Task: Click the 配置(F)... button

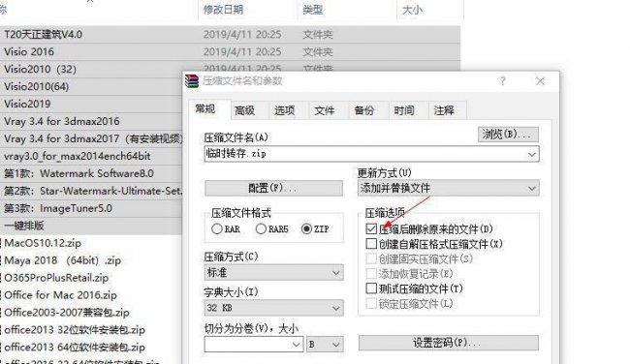Action: [273, 188]
